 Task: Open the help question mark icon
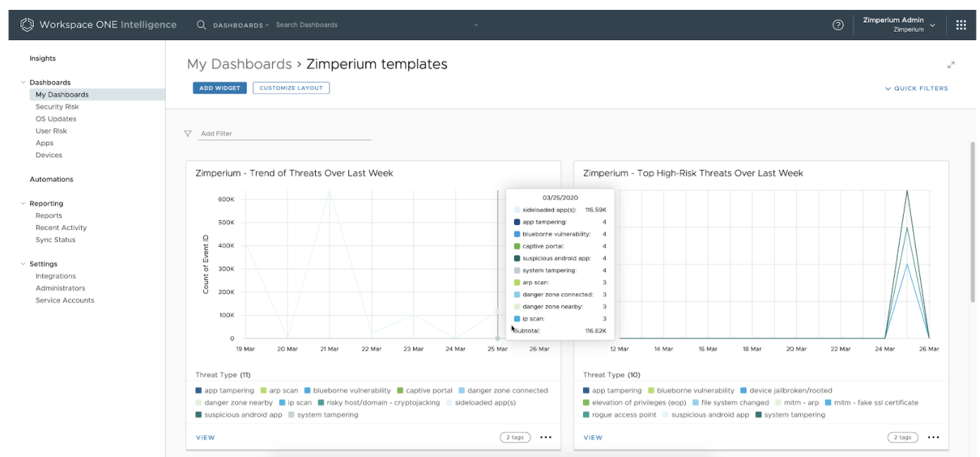838,25
